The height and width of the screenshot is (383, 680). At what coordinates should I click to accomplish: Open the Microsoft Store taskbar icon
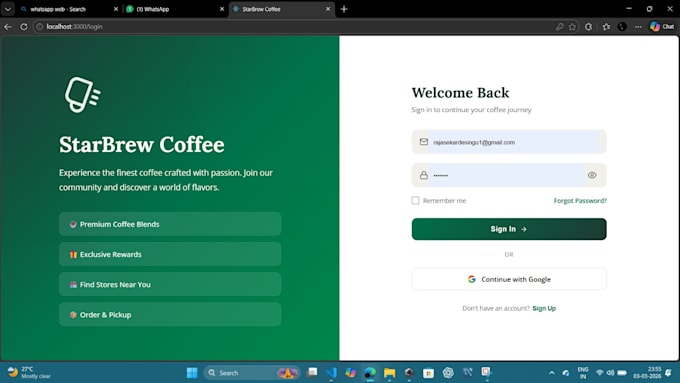428,373
